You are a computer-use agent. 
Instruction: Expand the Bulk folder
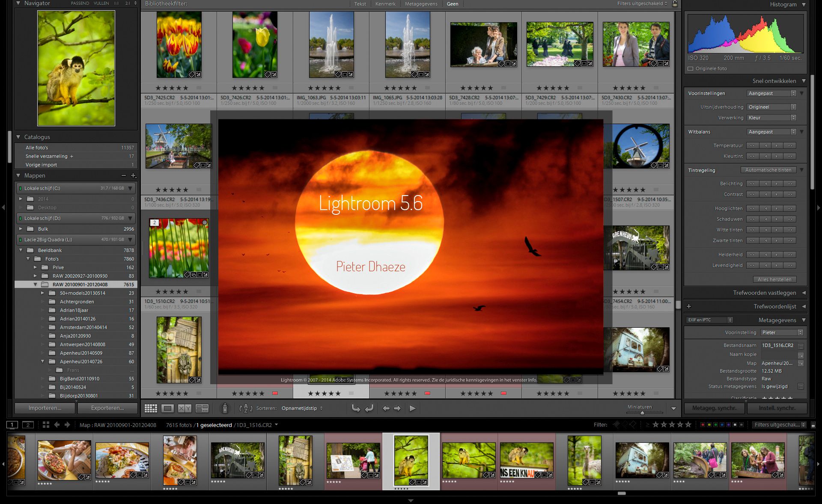(x=21, y=229)
